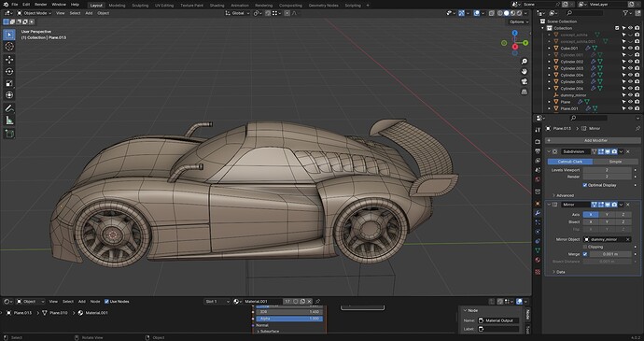This screenshot has width=644, height=341.
Task: Adjust the Levels Viewport value field
Action: (x=607, y=170)
